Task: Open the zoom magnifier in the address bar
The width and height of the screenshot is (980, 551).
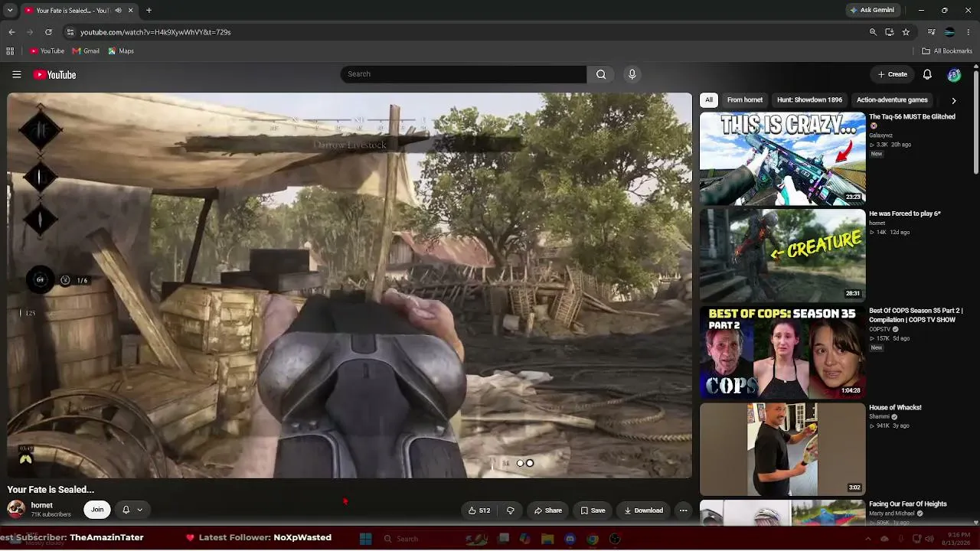Action: 873,32
